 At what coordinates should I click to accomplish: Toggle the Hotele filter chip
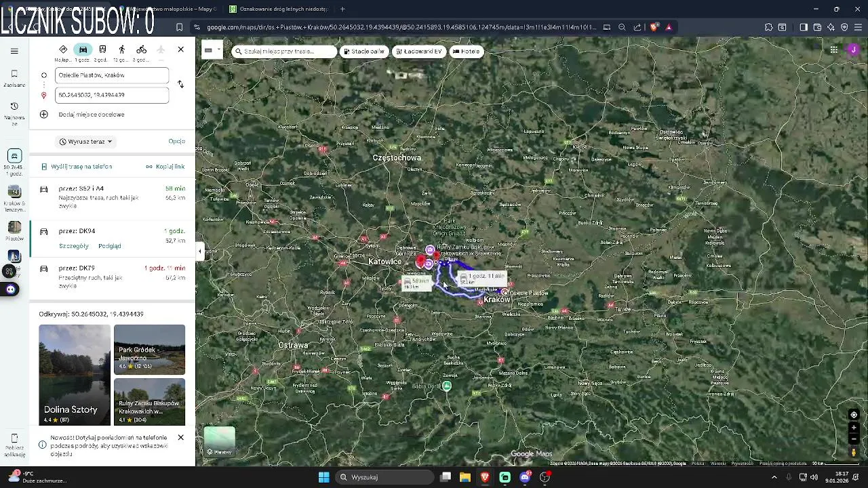pyautogui.click(x=467, y=51)
